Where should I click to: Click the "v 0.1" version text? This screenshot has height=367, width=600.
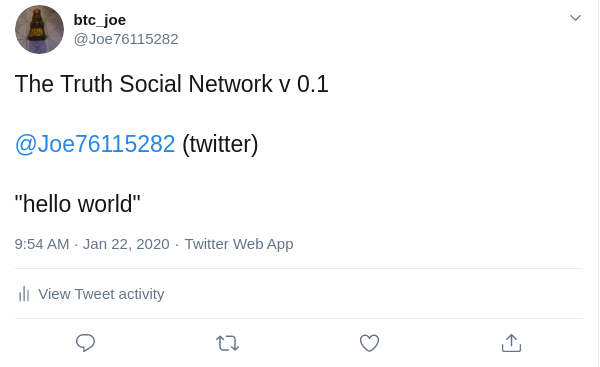(x=304, y=84)
